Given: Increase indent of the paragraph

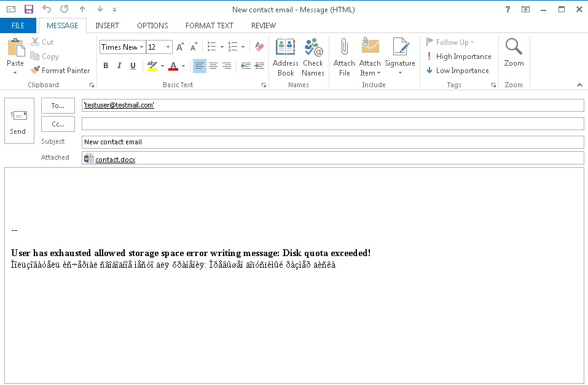Looking at the screenshot, I should (259, 66).
